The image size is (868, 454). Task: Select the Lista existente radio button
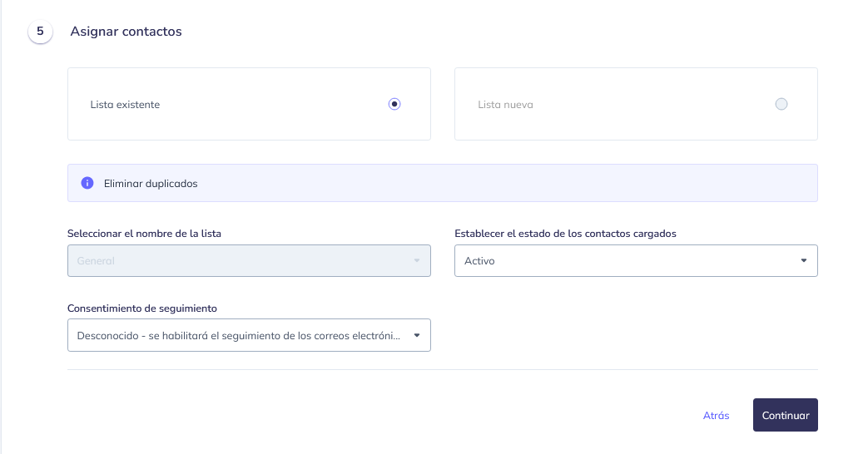pos(394,104)
